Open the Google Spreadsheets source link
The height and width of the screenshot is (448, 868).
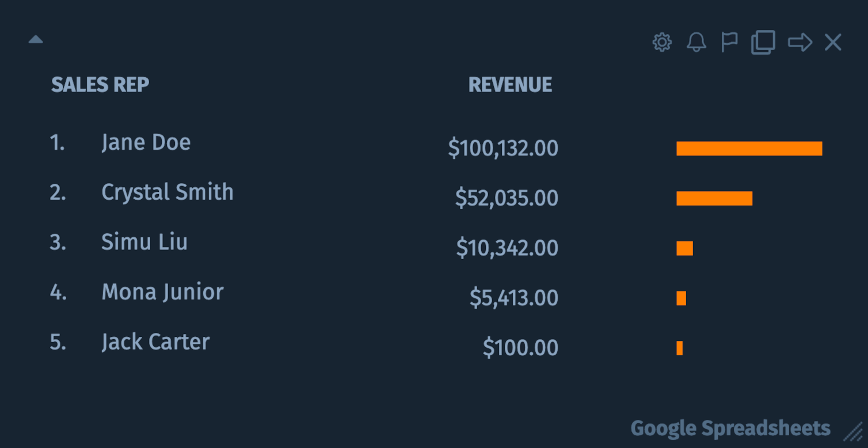[730, 428]
